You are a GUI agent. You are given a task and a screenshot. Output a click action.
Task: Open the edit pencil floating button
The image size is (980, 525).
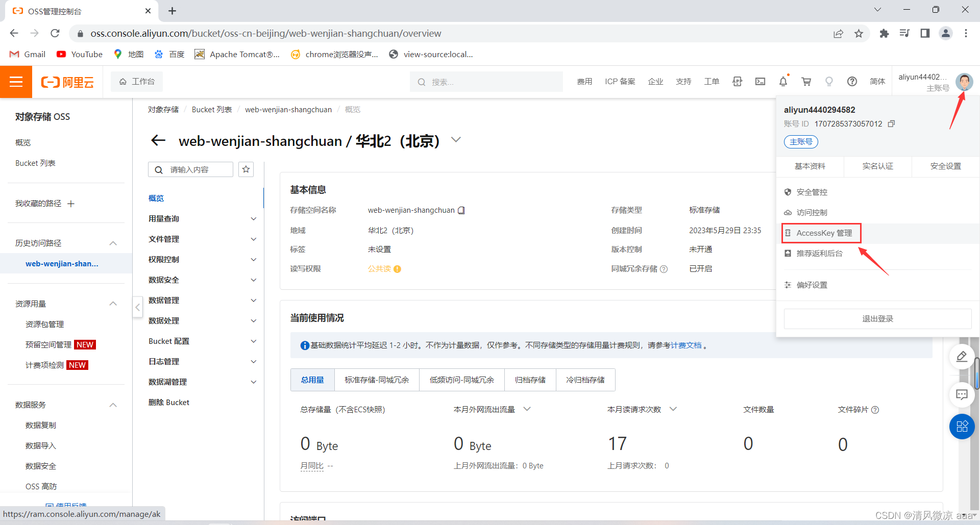coord(962,357)
